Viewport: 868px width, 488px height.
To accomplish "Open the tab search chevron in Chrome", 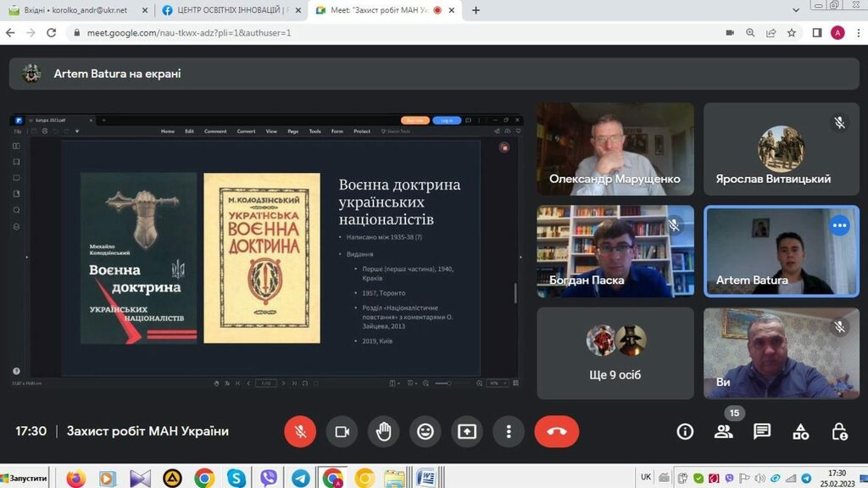I will (x=795, y=10).
